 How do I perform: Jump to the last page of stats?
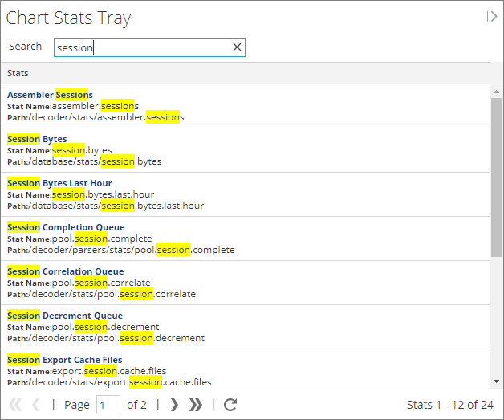click(x=196, y=405)
